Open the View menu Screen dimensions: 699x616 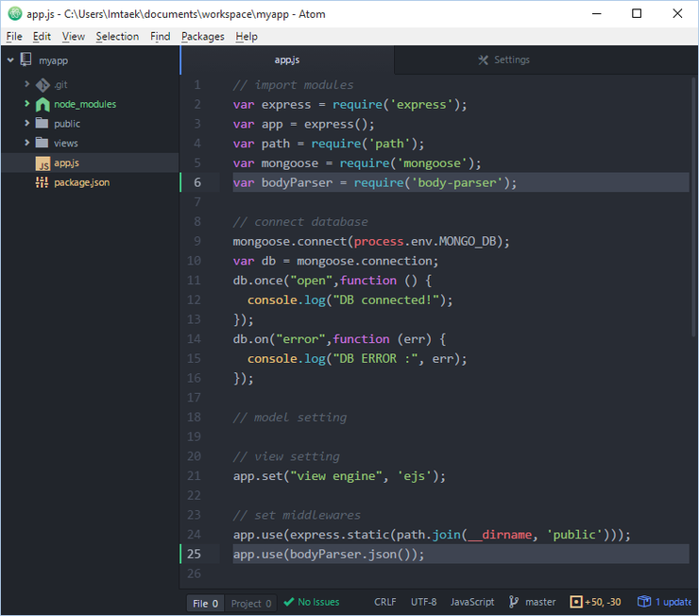74,37
